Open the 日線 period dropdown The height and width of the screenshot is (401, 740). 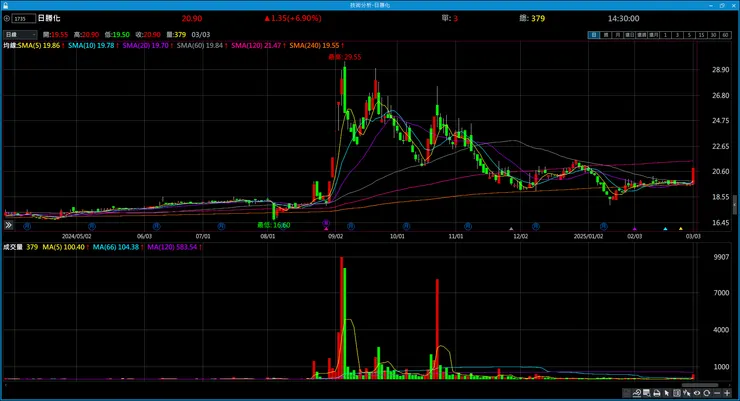pyautogui.click(x=20, y=34)
